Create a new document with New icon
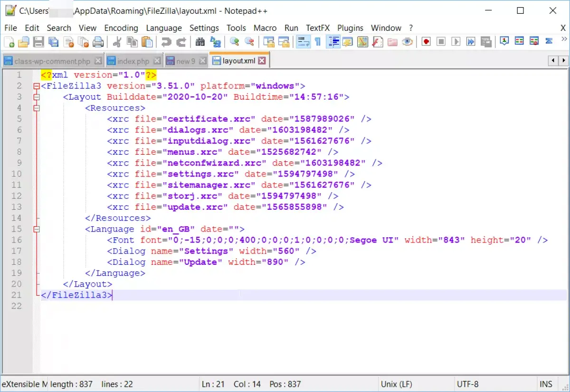Screen dimensions: 570x392 pos(9,42)
